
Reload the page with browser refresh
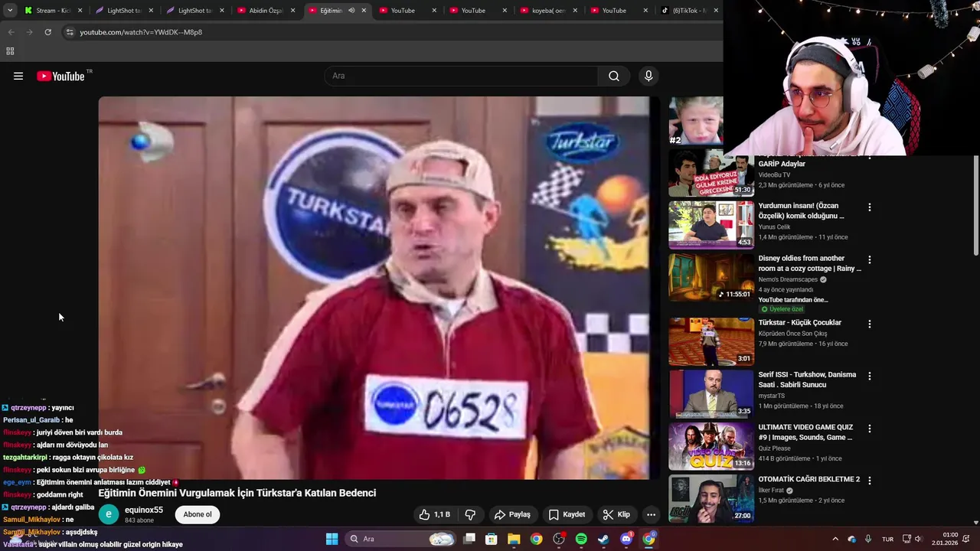(x=47, y=32)
